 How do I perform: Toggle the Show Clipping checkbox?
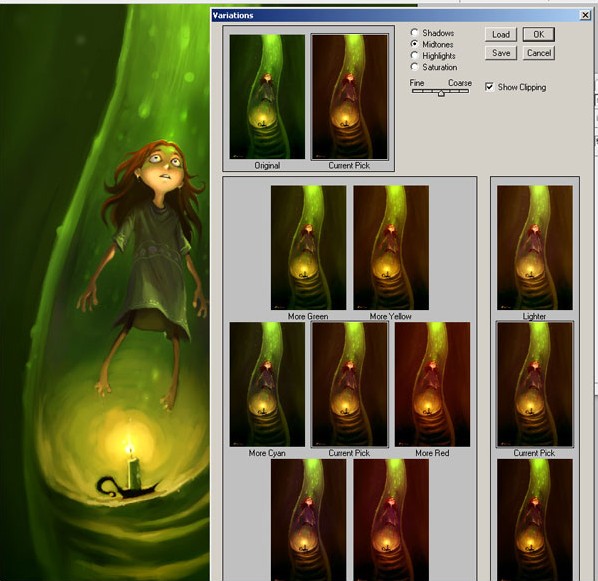point(489,87)
